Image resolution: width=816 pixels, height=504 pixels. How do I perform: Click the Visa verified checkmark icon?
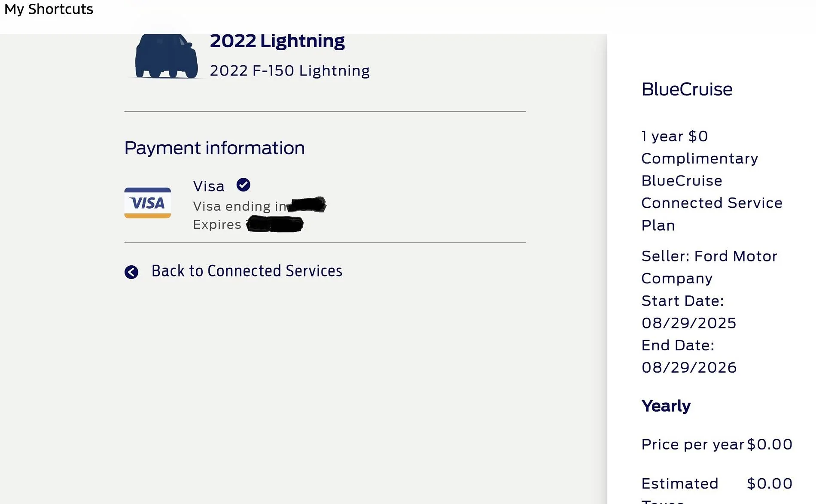click(x=243, y=185)
